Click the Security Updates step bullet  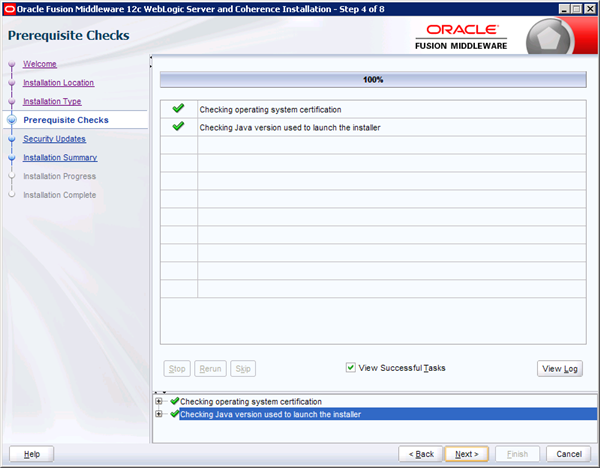(12, 139)
